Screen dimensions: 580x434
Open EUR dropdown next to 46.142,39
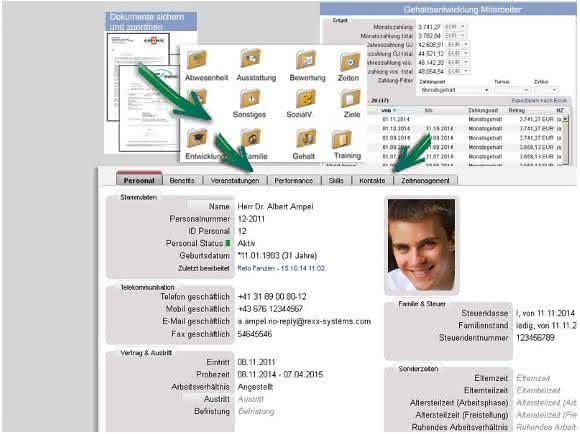tap(458, 62)
